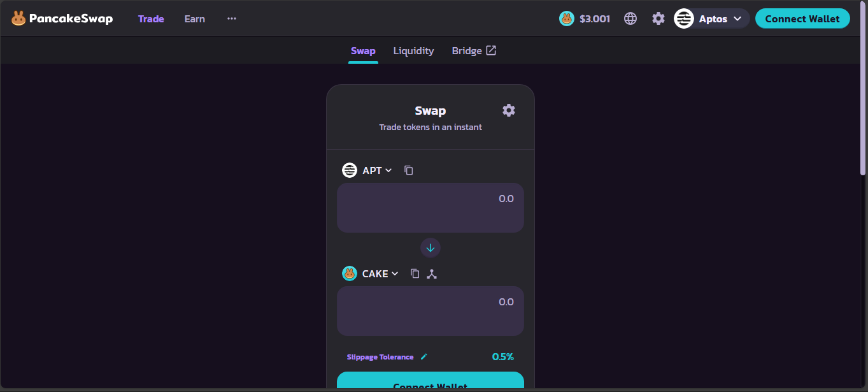
Task: Open swap card settings gear
Action: point(508,110)
